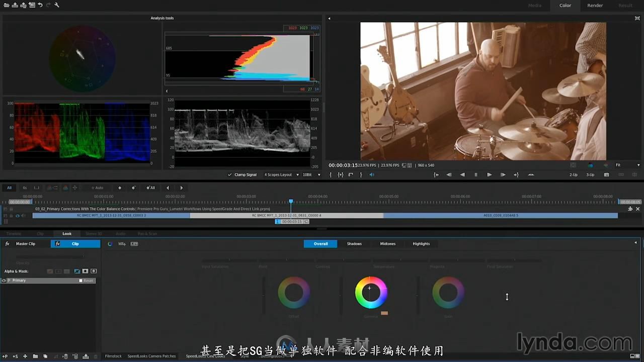Toggle audio with the blue speaker icon
The height and width of the screenshot is (362, 644).
tap(372, 174)
